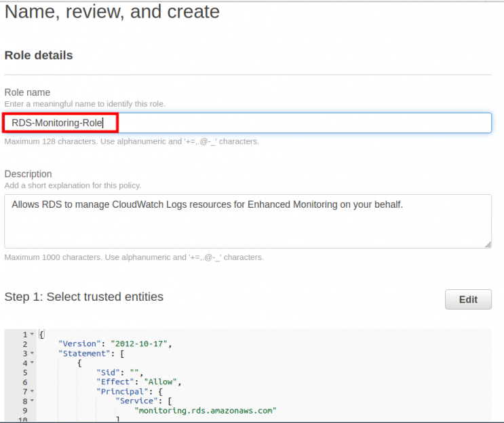Grab the Description box resize handle
Screen dimensions: 504x423
coord(486,244)
